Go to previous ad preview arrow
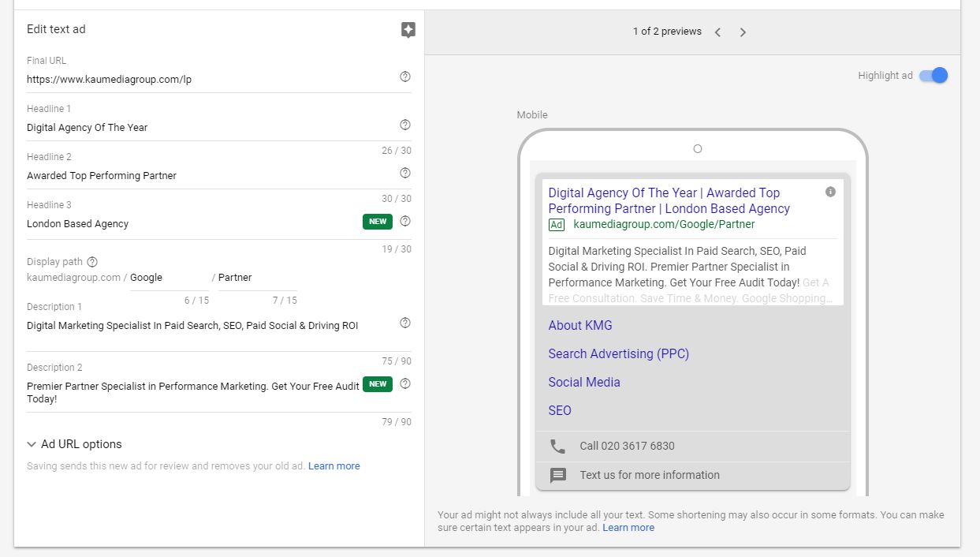This screenshot has height=557, width=980. point(717,32)
